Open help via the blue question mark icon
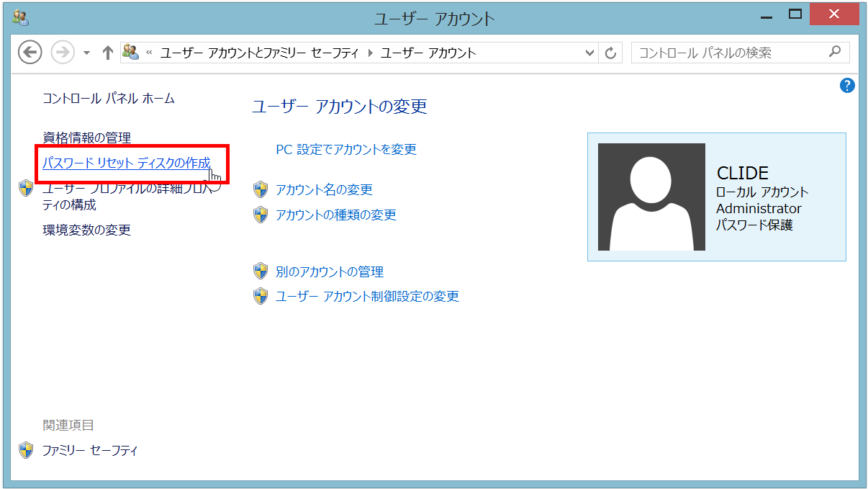Viewport: 868px width, 489px height. coord(847,86)
